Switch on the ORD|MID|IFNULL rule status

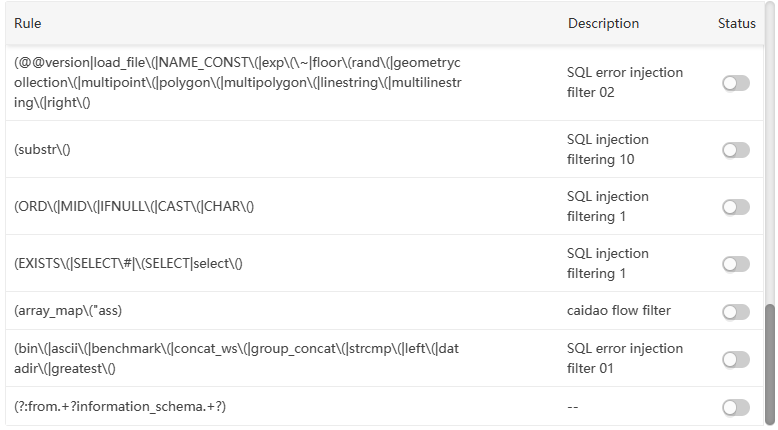point(735,207)
